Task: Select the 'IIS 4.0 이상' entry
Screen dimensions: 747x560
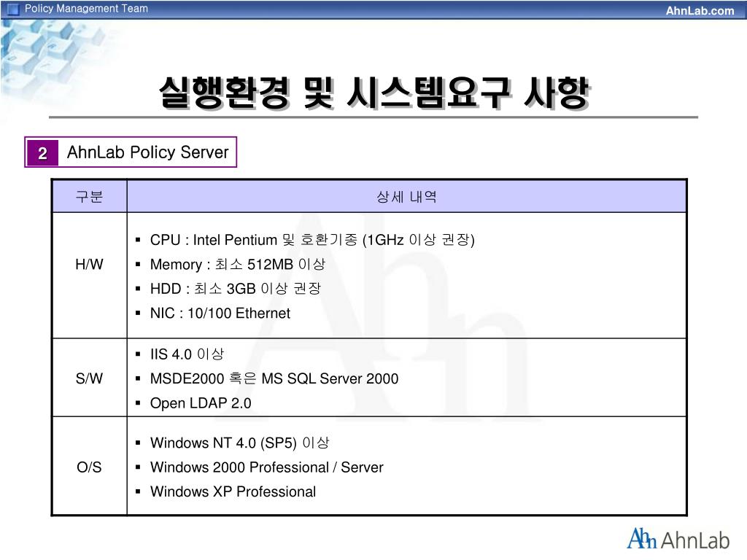Action: pos(187,354)
